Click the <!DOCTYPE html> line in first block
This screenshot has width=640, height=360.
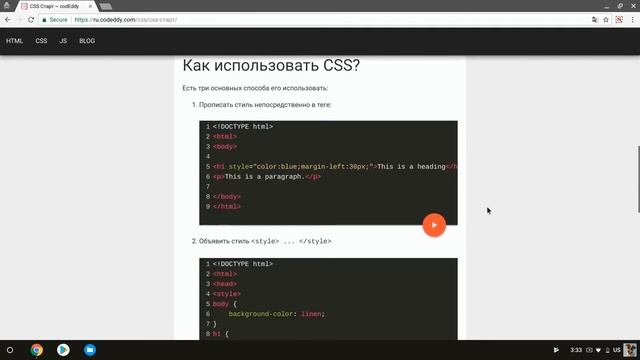pyautogui.click(x=242, y=127)
